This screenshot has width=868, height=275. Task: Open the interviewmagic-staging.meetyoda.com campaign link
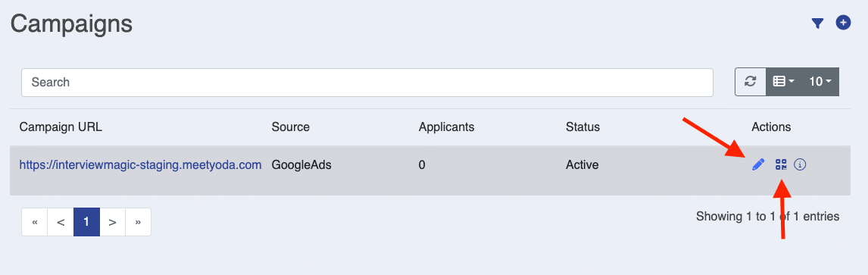pyautogui.click(x=141, y=164)
